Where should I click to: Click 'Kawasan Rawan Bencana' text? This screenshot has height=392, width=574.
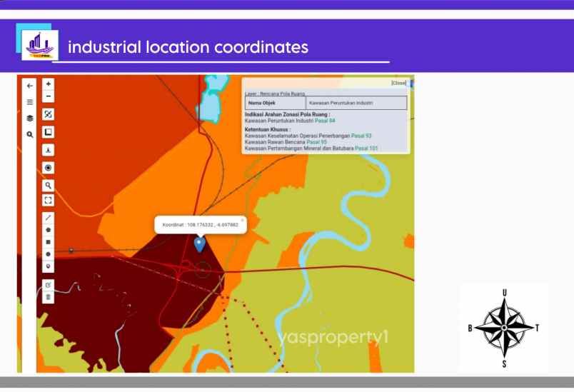coord(275,142)
